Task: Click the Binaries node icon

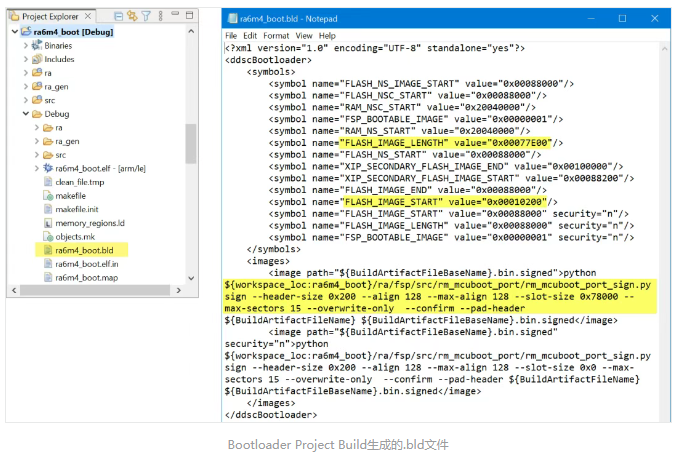Action: [37, 45]
